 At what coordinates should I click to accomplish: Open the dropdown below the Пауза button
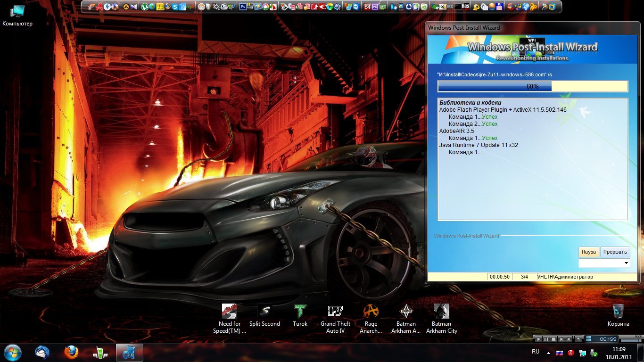pos(626,263)
